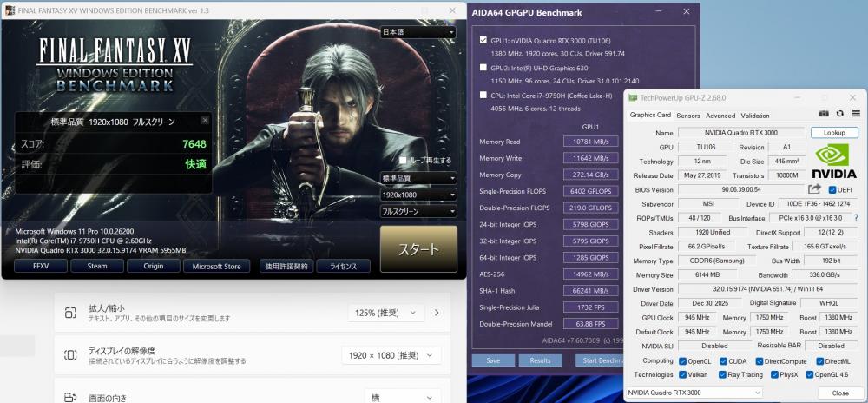This screenshot has height=403, width=868.
Task: Click the NVIDIA logo in GPU-Z
Action: (x=833, y=161)
